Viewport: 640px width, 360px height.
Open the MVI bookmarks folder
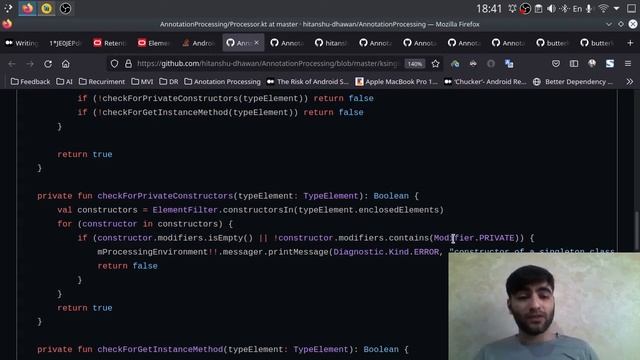[142, 82]
